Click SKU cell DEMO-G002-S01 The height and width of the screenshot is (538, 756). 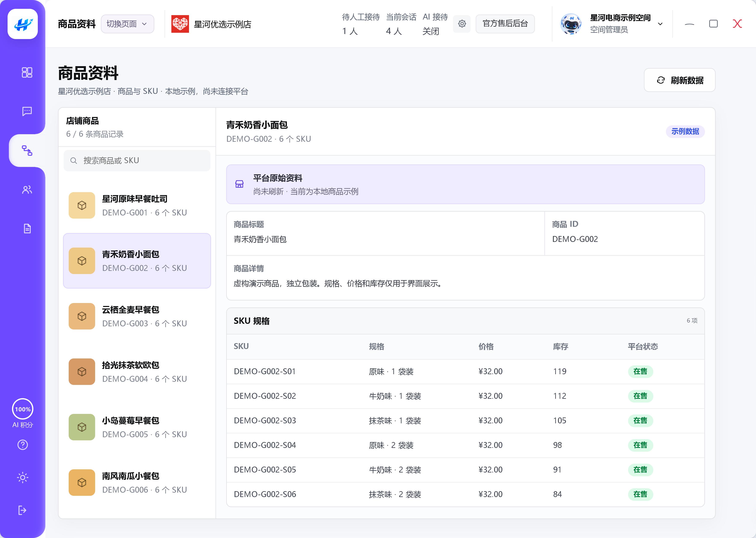click(x=264, y=371)
